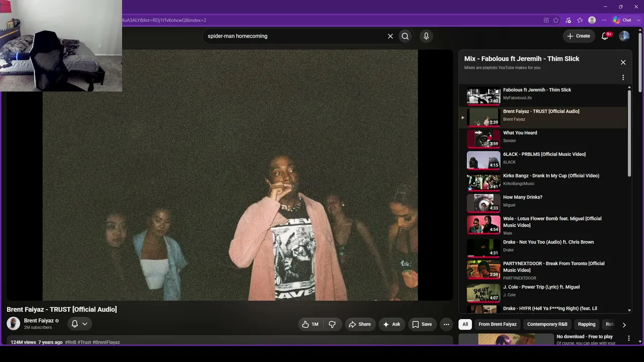Screen dimensions: 644x362
Task: Dislike the video with thumbs down
Action: point(332,324)
